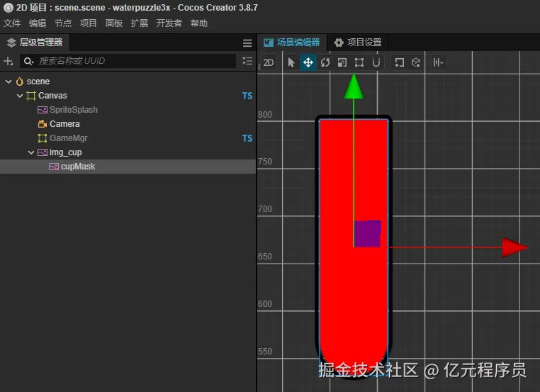Select the rect transform tool
The width and height of the screenshot is (540, 392).
click(359, 62)
